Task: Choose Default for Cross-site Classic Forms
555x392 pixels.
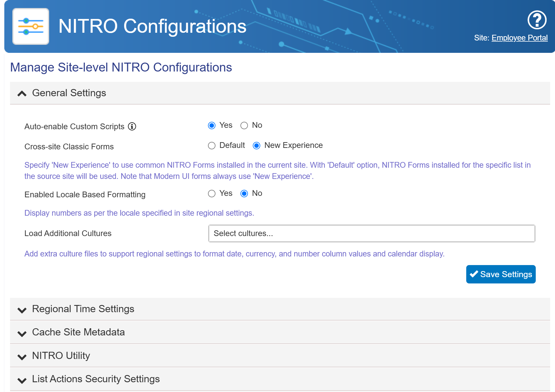Action: (212, 146)
